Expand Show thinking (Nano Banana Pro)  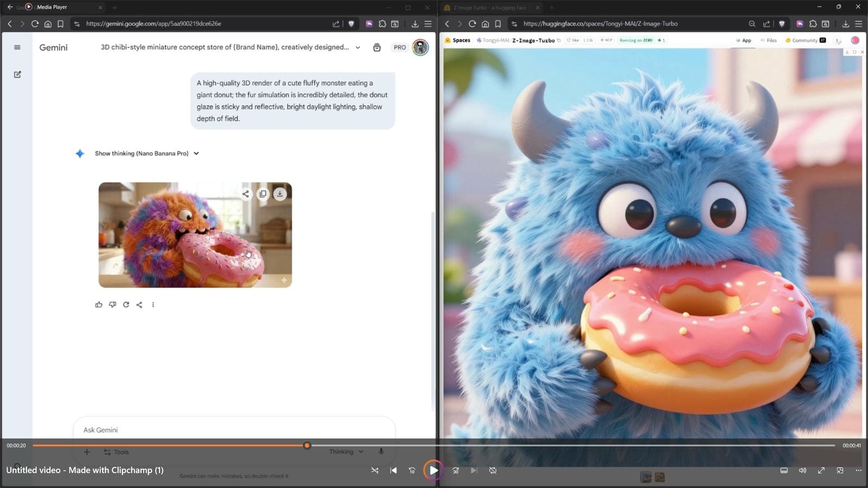pos(146,153)
